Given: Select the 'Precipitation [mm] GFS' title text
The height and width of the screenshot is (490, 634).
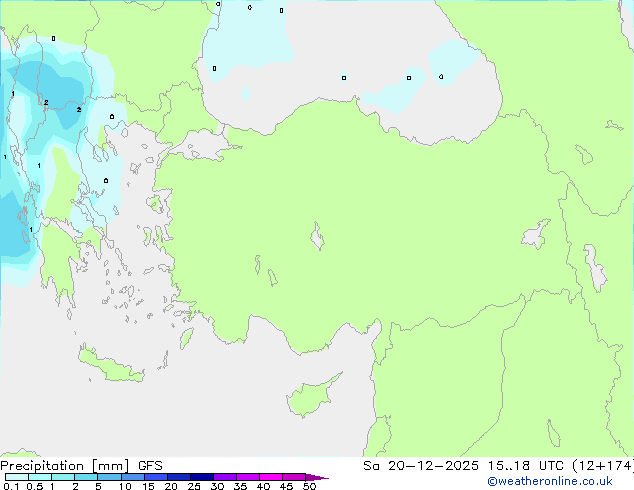Looking at the screenshot, I should [x=81, y=466].
